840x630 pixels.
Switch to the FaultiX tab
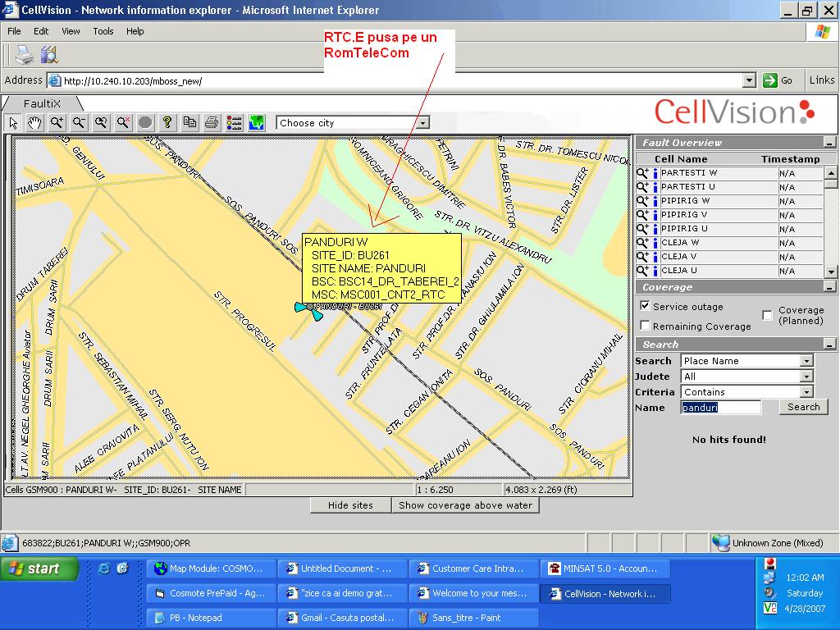tap(42, 103)
